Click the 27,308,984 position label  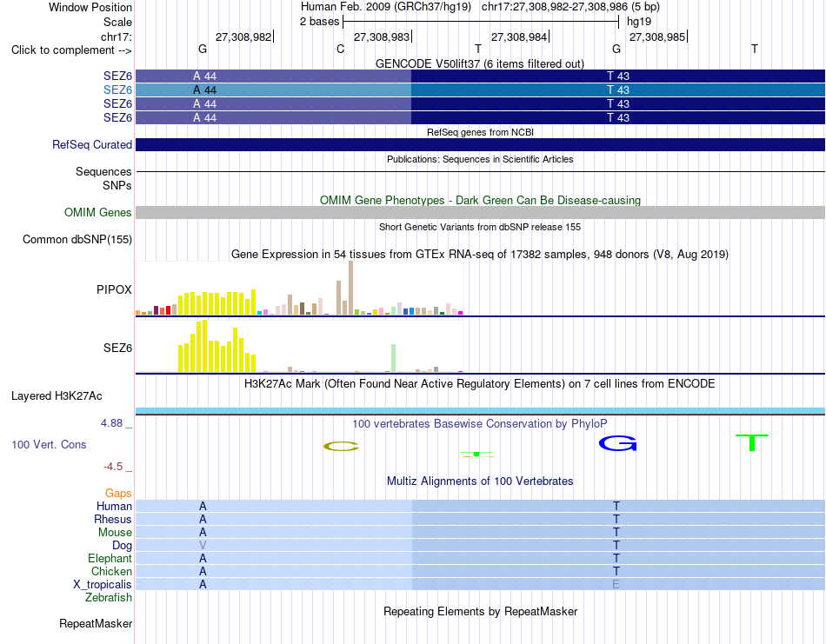[x=519, y=37]
